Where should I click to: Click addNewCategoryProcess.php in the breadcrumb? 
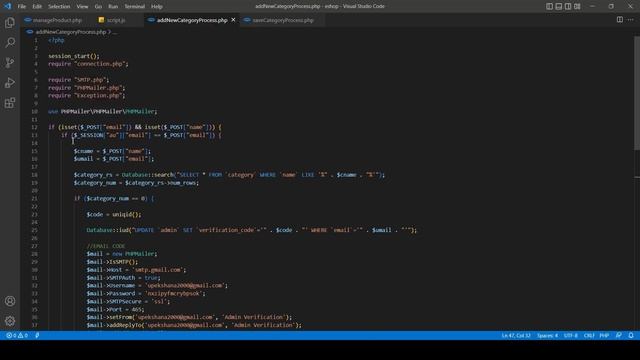(70, 32)
